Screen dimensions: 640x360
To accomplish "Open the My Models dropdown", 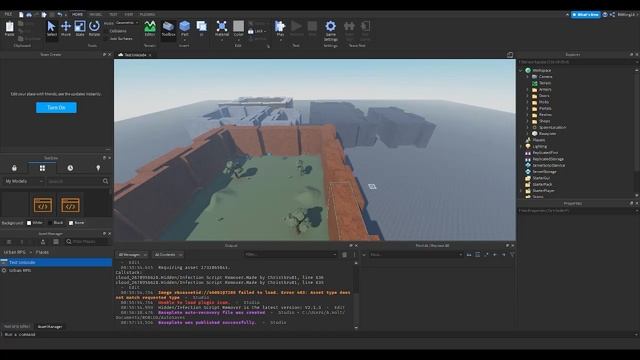I will [24, 181].
